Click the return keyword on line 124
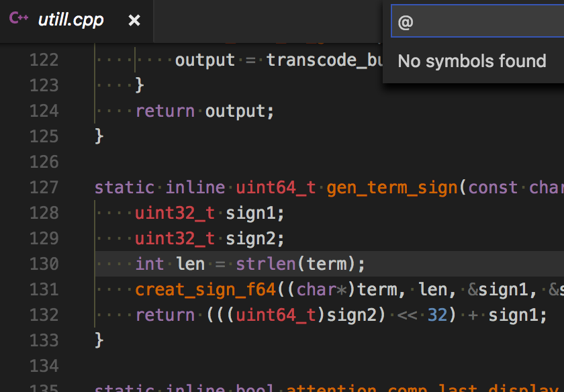 [x=165, y=110]
